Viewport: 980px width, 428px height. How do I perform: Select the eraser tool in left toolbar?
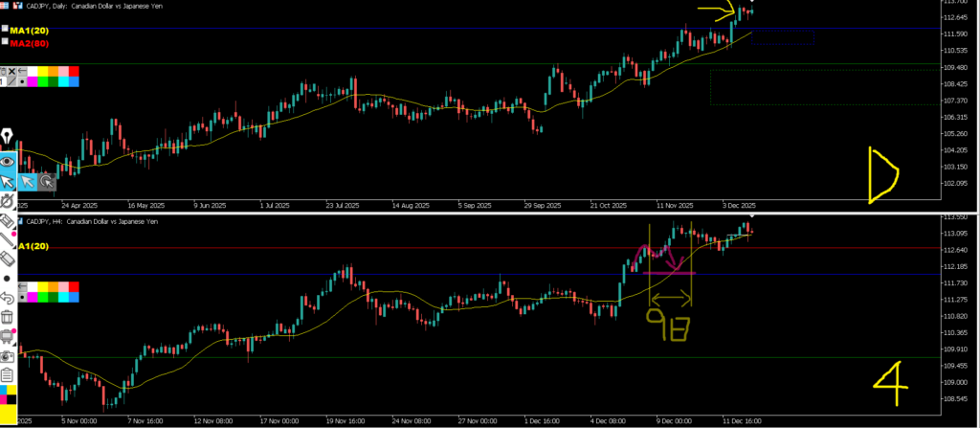pyautogui.click(x=7, y=259)
